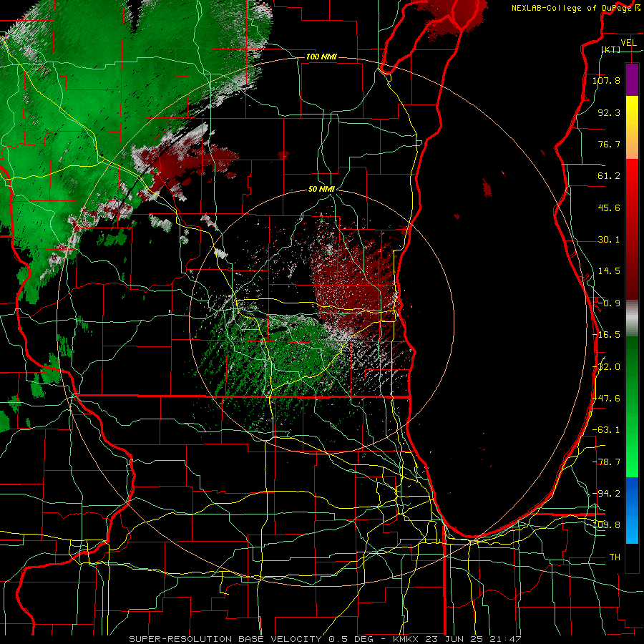Click the 76.7 velocity scale value
This screenshot has height=644, width=644.
point(609,144)
